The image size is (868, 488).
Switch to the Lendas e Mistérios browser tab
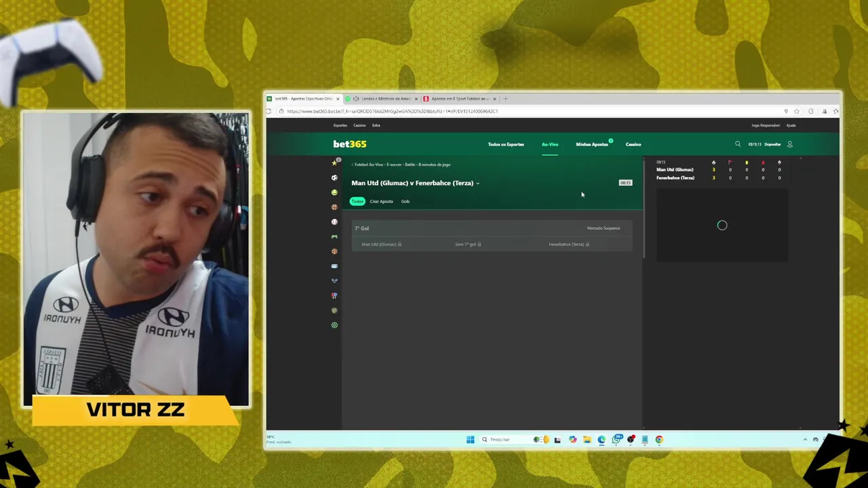click(382, 99)
